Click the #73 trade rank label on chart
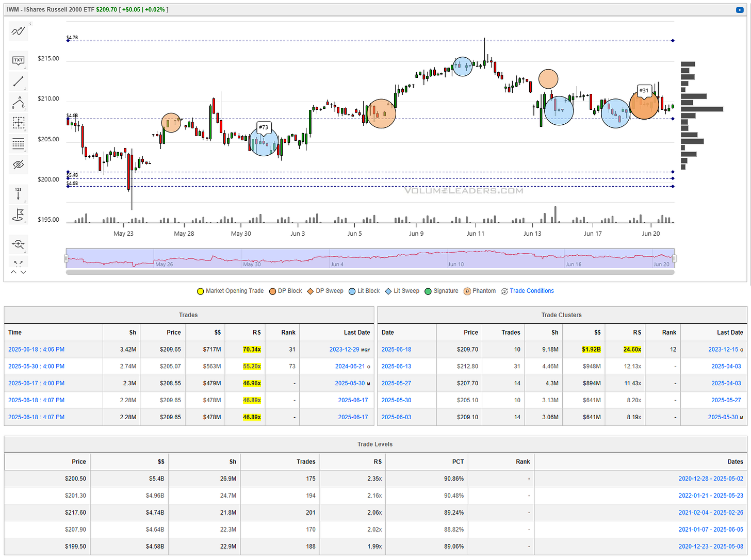The image size is (751, 560). tap(264, 127)
